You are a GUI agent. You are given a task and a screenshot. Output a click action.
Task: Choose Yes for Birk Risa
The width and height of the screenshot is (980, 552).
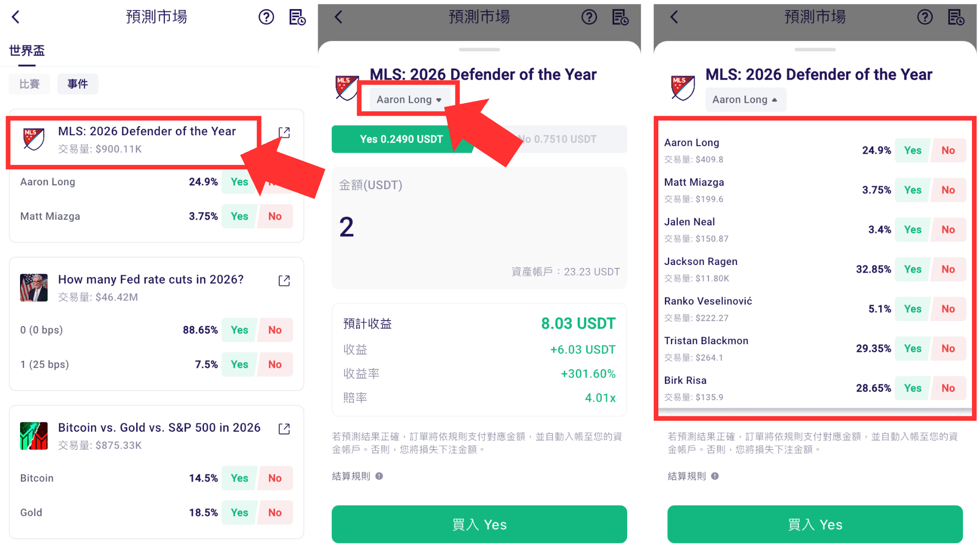(x=913, y=388)
